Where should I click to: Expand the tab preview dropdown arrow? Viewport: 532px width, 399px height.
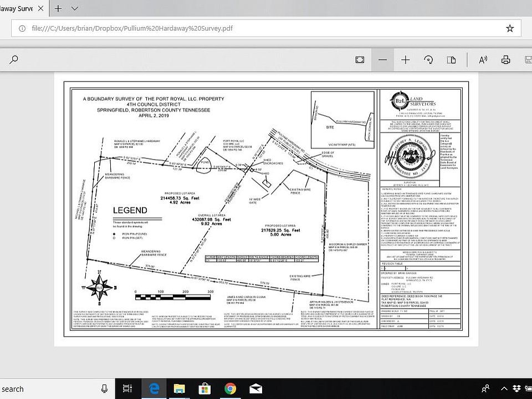coord(75,8)
